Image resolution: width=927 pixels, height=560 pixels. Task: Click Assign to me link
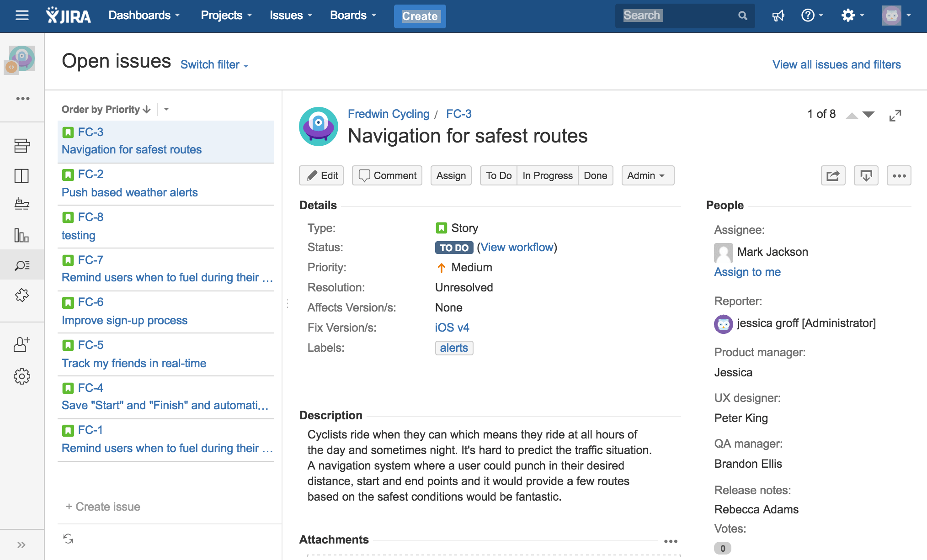tap(747, 272)
